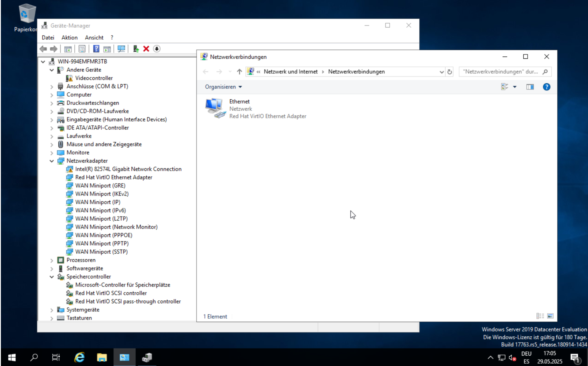The width and height of the screenshot is (588, 366).
Task: Click the Scan for hardware changes icon
Action: coord(121,49)
